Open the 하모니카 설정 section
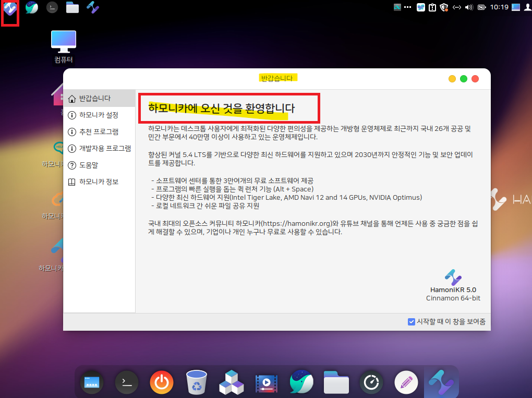The height and width of the screenshot is (398, 532). pos(100,115)
